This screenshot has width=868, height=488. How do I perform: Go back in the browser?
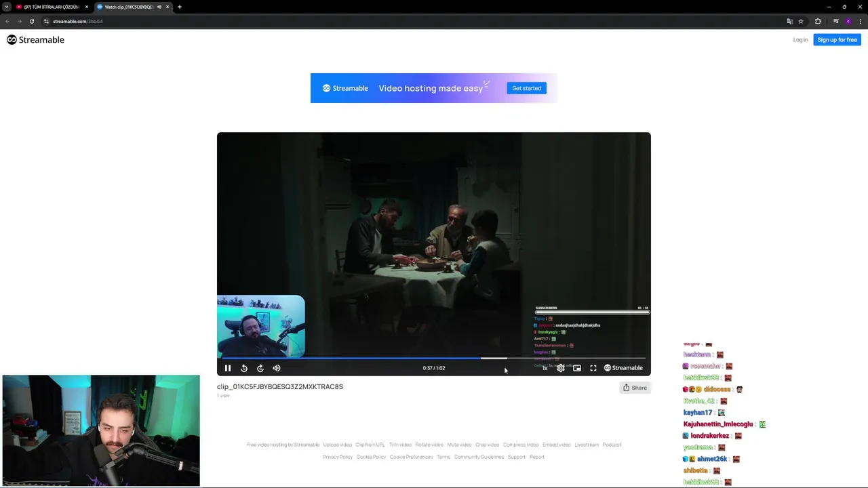point(7,21)
